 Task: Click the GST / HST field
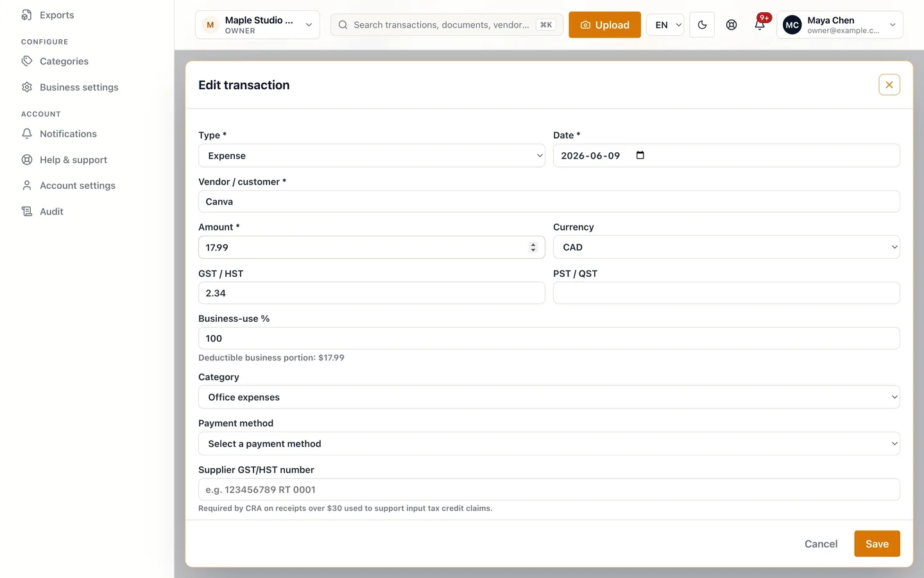[372, 293]
